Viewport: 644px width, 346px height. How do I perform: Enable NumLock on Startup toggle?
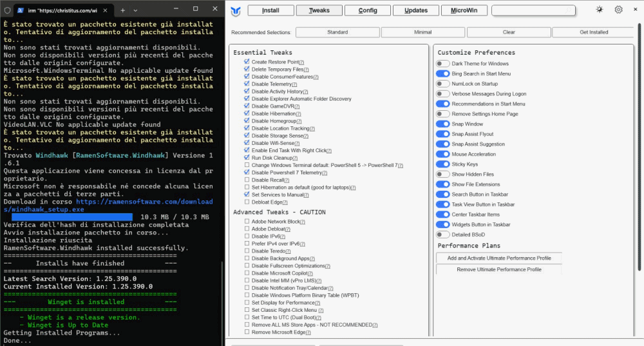[x=443, y=84]
